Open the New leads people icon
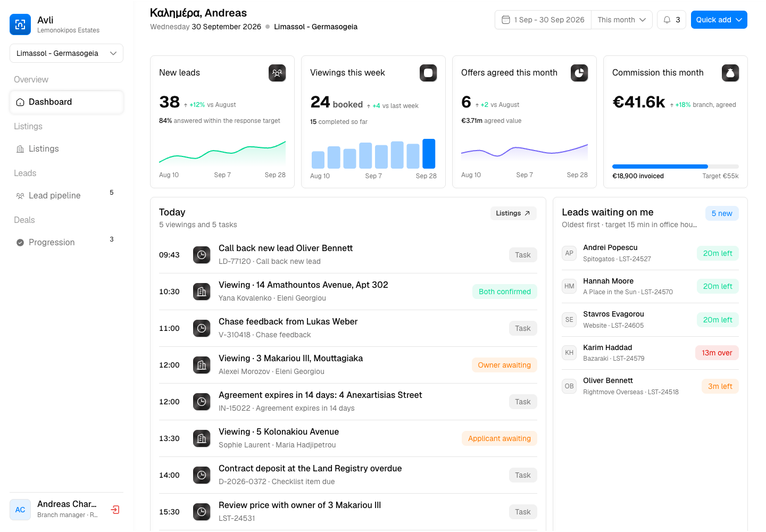 277,73
